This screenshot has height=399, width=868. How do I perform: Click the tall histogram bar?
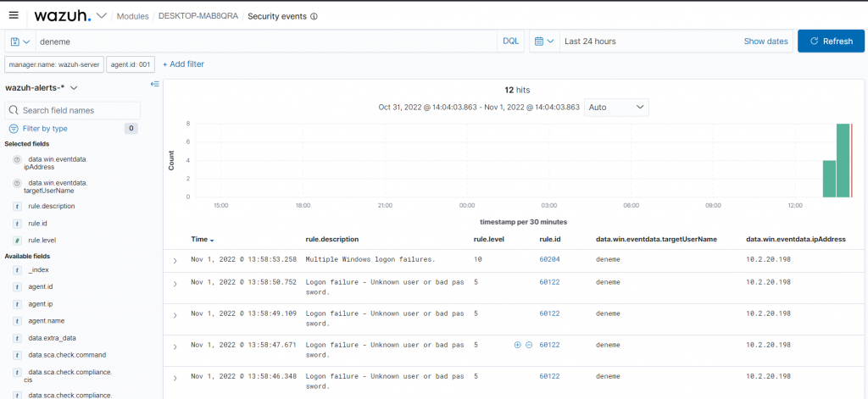click(843, 160)
